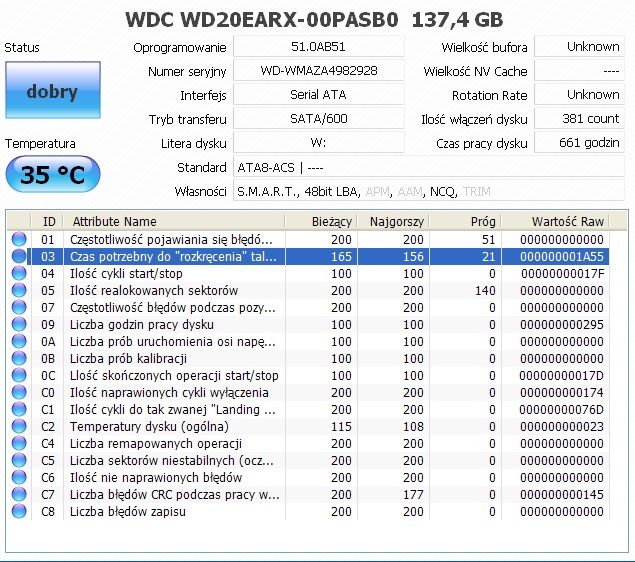Select row 'Liczba prób kalibracji'

[308, 358]
